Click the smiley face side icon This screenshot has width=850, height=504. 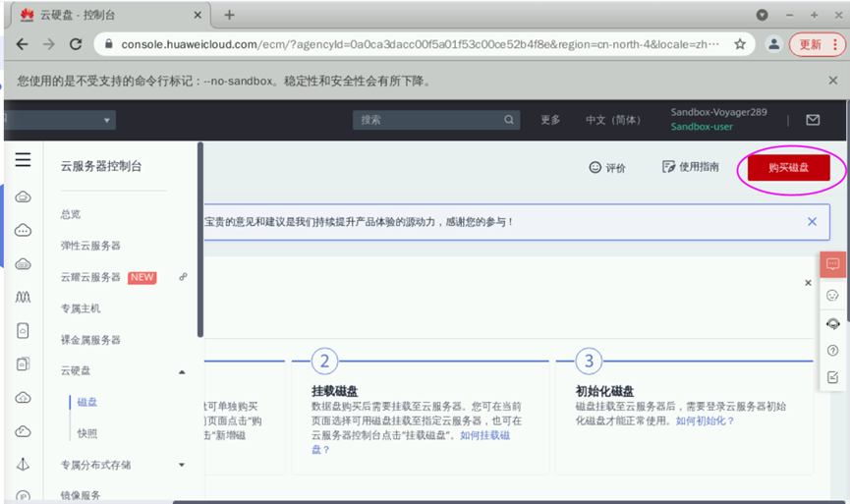tap(832, 296)
